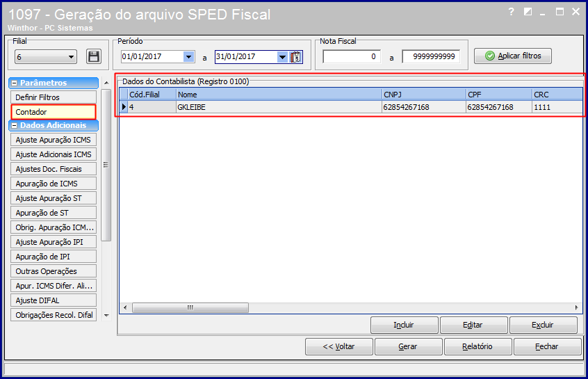This screenshot has height=379, width=588.
Task: Click the sidebar scroll up arrow
Action: pyautogui.click(x=106, y=83)
